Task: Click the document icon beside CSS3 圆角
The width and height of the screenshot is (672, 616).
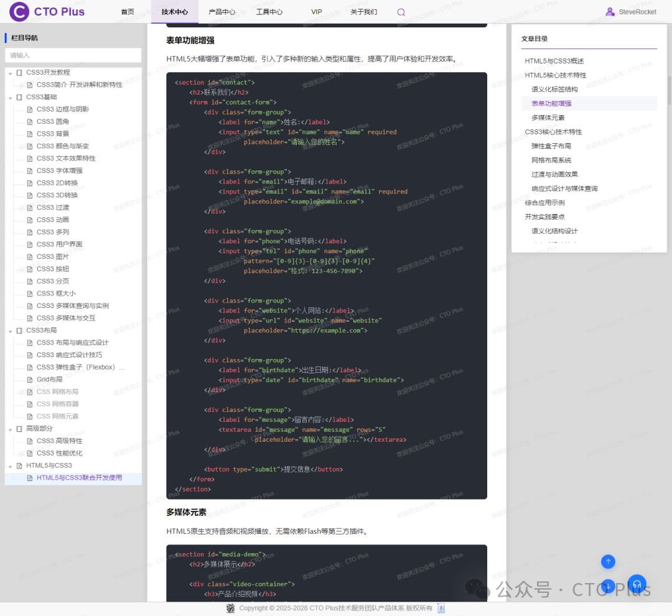Action: (30, 122)
